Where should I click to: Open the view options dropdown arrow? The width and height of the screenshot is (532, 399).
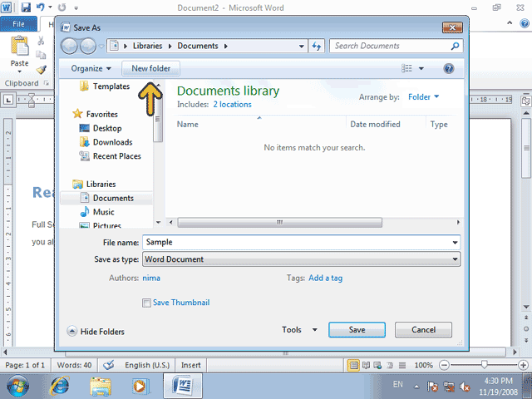[x=421, y=68]
